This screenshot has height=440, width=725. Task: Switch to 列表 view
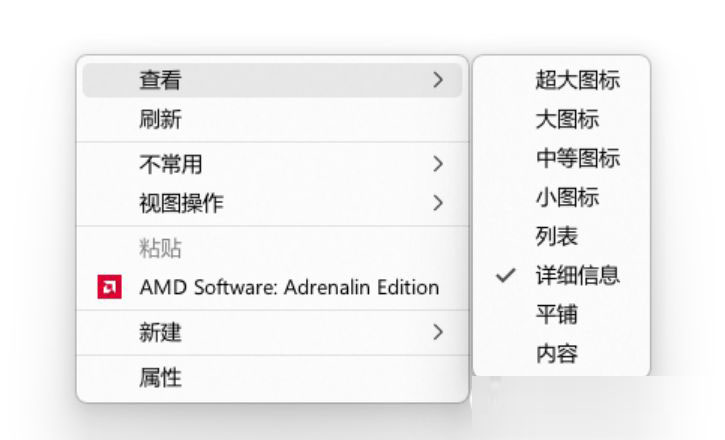[561, 236]
